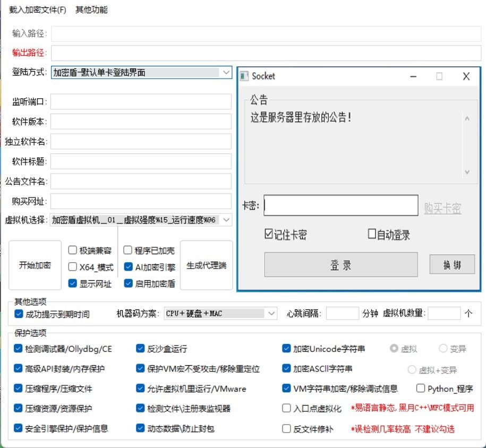Click the 开始加密 button

point(35,265)
